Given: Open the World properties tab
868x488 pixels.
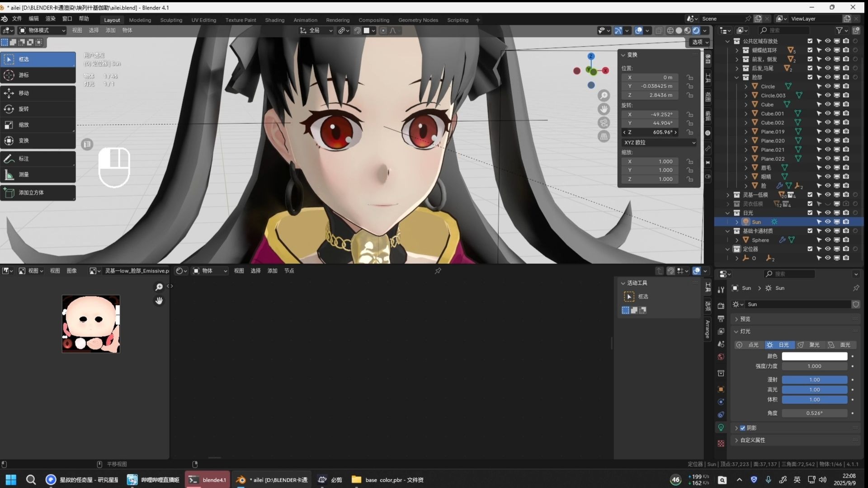Looking at the screenshot, I should [x=721, y=357].
